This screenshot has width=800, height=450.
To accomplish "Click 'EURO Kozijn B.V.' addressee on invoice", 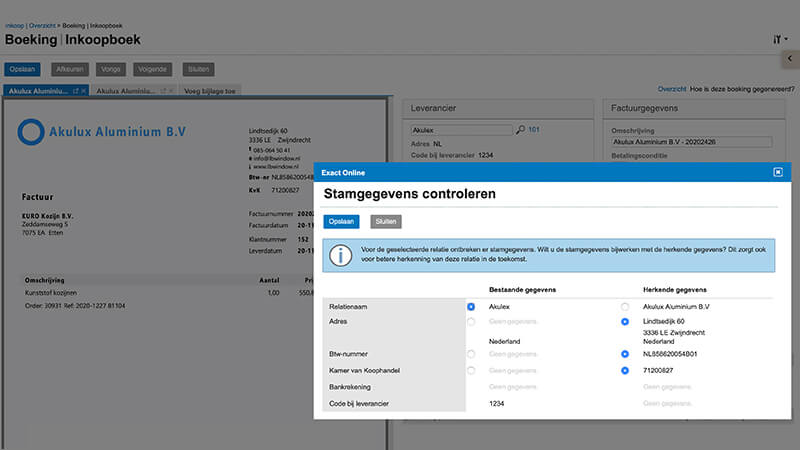I will coord(47,216).
